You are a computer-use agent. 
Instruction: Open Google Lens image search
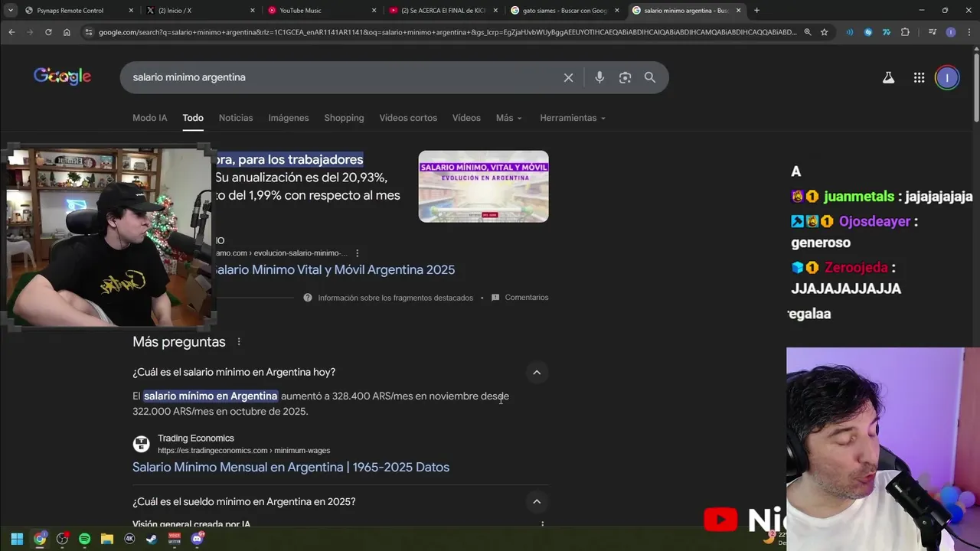click(x=625, y=77)
